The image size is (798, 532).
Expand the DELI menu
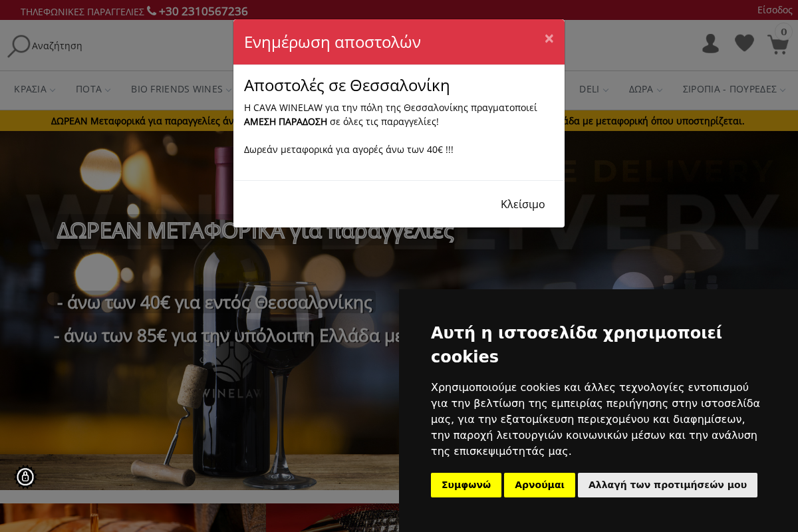point(594,89)
